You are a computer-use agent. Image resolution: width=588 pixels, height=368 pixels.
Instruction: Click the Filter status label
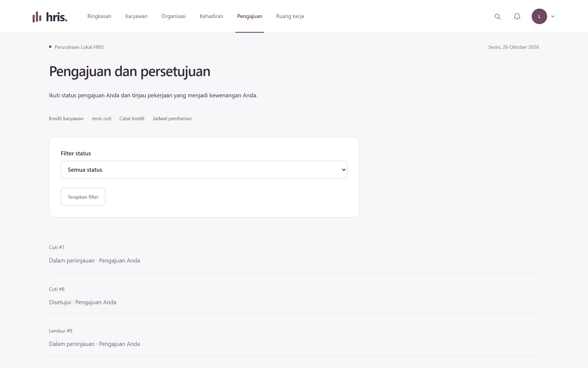[76, 153]
